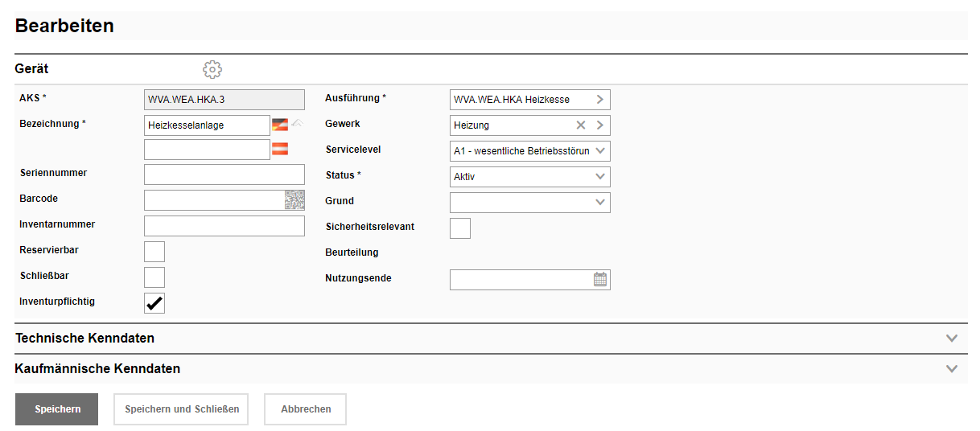Open the Grund dropdown

pyautogui.click(x=529, y=203)
